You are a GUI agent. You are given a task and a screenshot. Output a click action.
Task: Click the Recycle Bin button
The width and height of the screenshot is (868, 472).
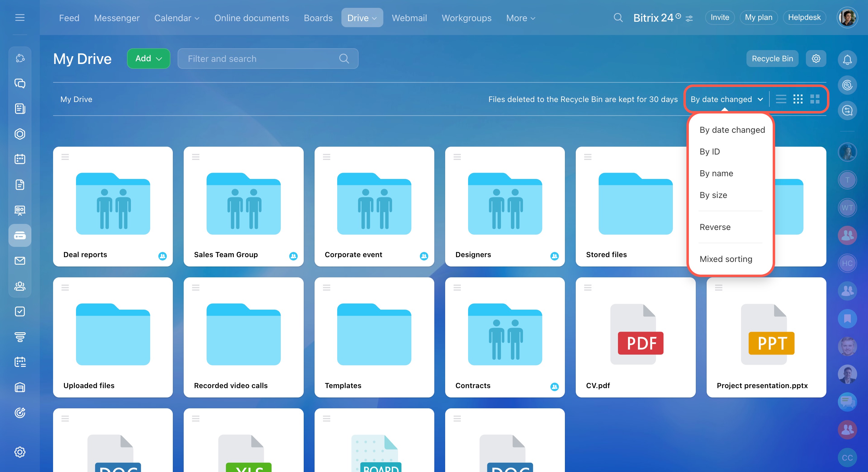(772, 59)
